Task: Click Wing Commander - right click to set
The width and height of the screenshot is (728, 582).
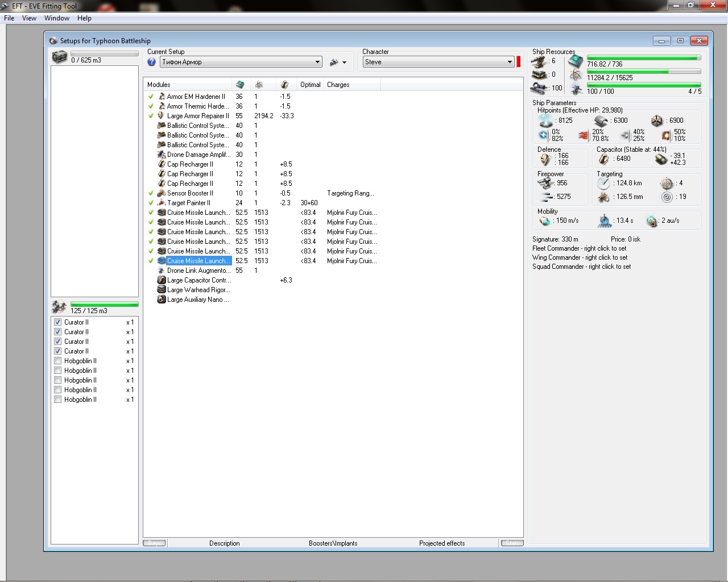Action: pyautogui.click(x=580, y=257)
